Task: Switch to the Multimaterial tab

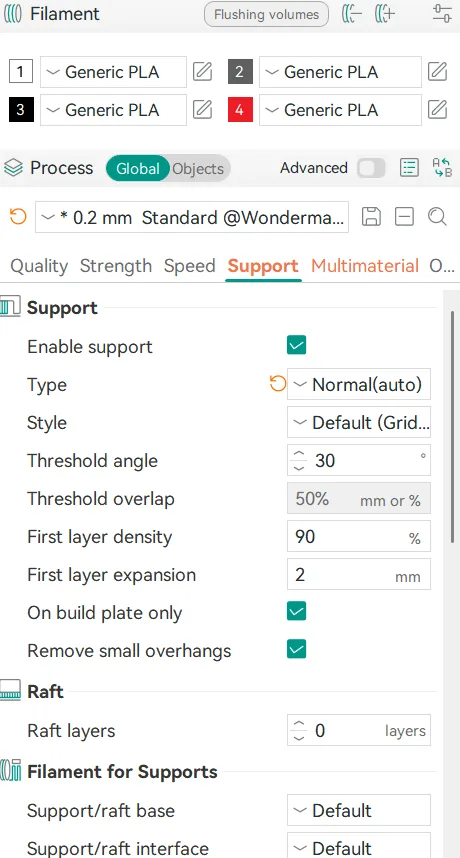Action: pyautogui.click(x=365, y=266)
